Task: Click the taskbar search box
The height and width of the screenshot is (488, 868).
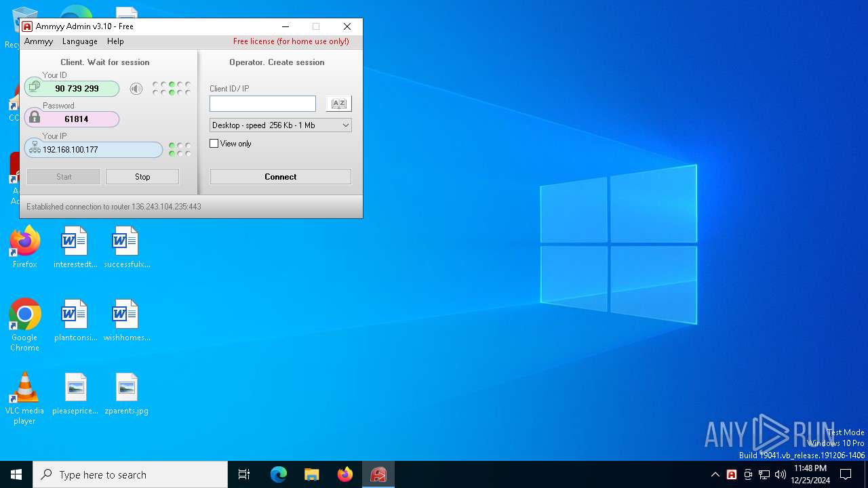Action: (x=130, y=474)
